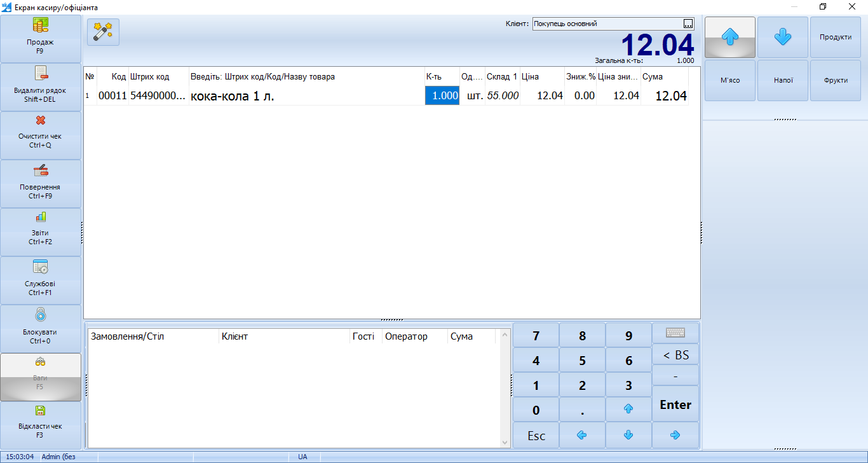The image size is (868, 463).
Task: Click numpad digit 9
Action: tap(629, 336)
